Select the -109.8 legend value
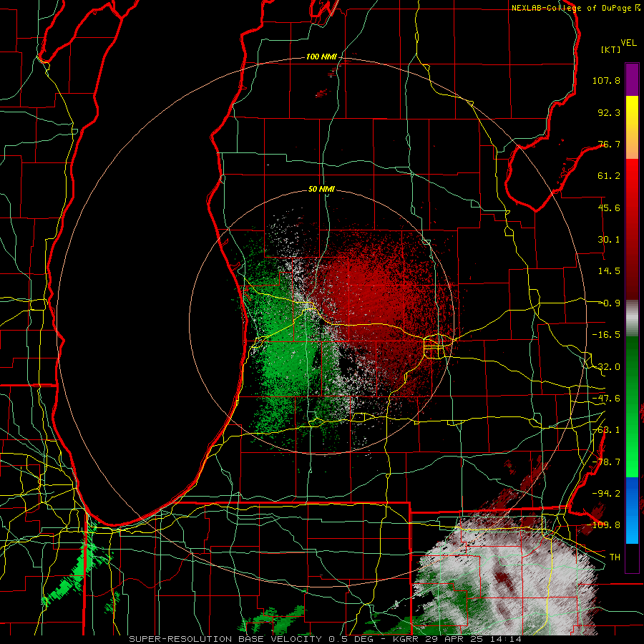644x644 pixels. 606,525
